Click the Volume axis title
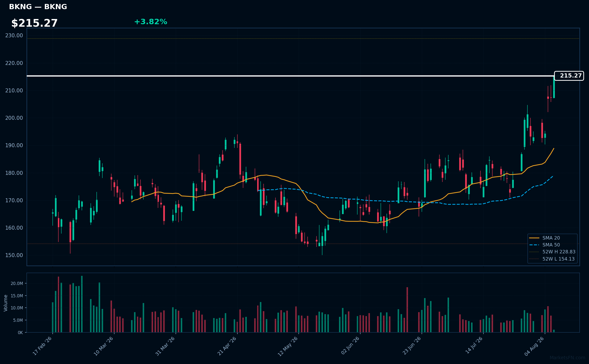 point(6,303)
